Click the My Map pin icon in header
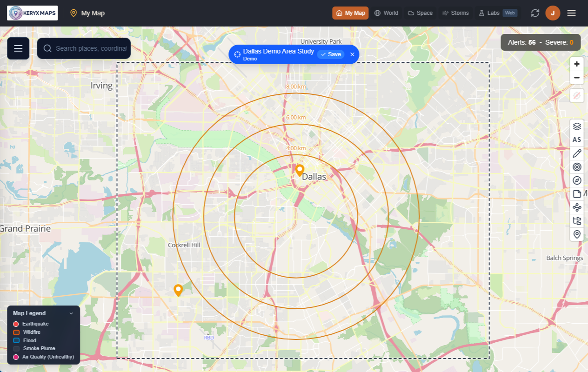Screen dimensions: 588x372 73,13
